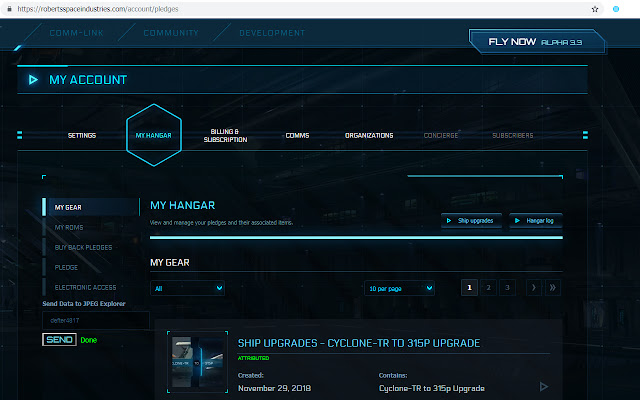Click the Cyclone-TR to 315p upgrade thumbnail
The image size is (640, 400).
(198, 362)
